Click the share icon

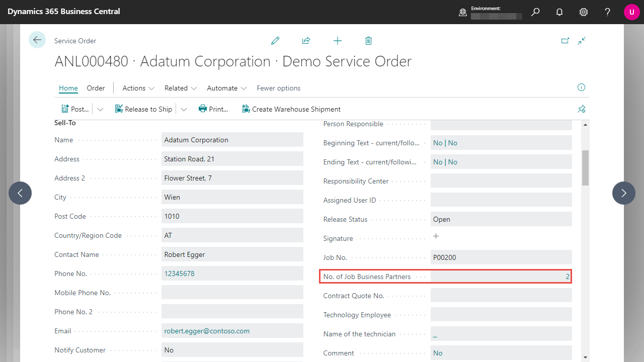(x=306, y=41)
